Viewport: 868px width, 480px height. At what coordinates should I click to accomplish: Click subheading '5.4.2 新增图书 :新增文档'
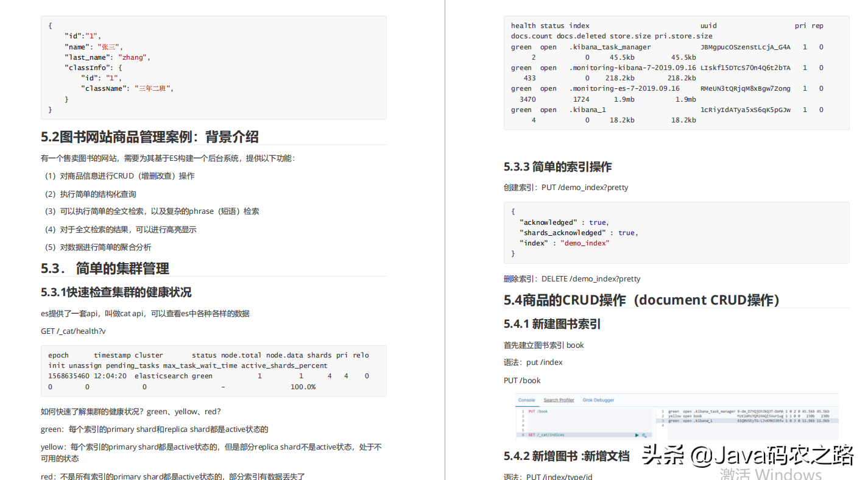(566, 456)
